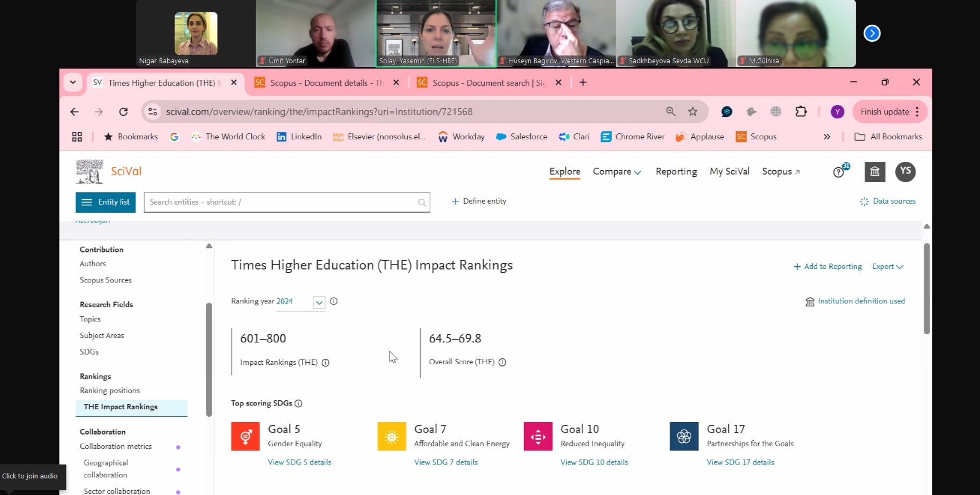Select Authors in the sidebar

(x=93, y=264)
